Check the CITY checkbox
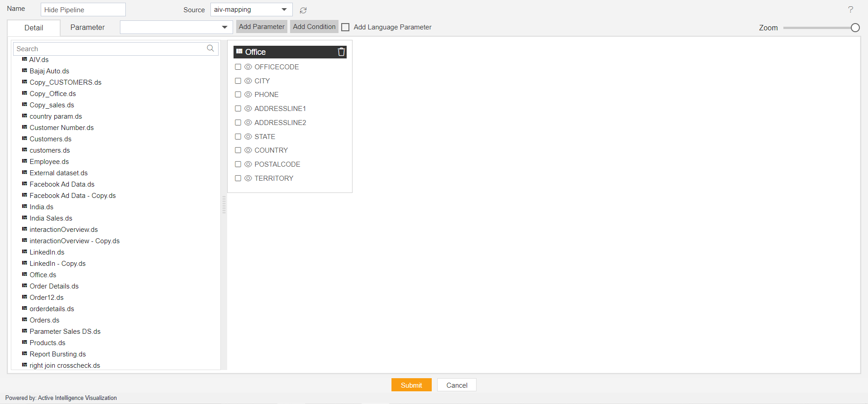Screen dimensions: 868x404 238,81
